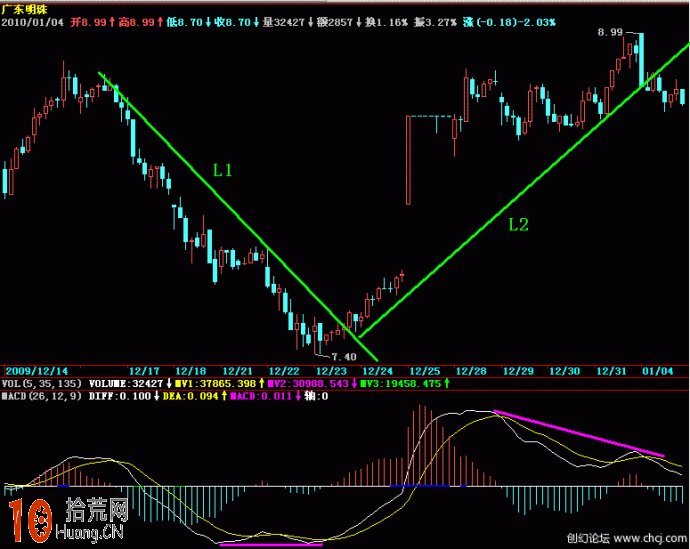Click the 12/21 date axis label
The width and height of the screenshot is (690, 549).
coord(238,371)
